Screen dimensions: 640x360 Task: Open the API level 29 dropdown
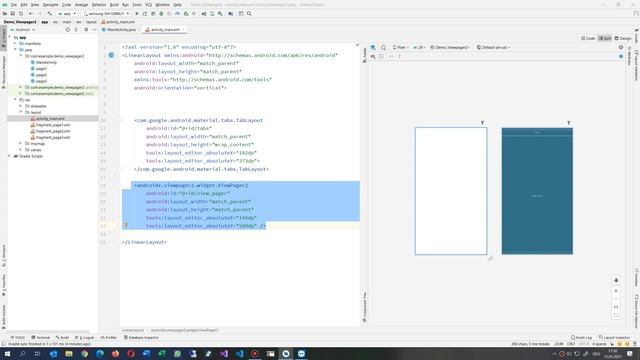[419, 47]
